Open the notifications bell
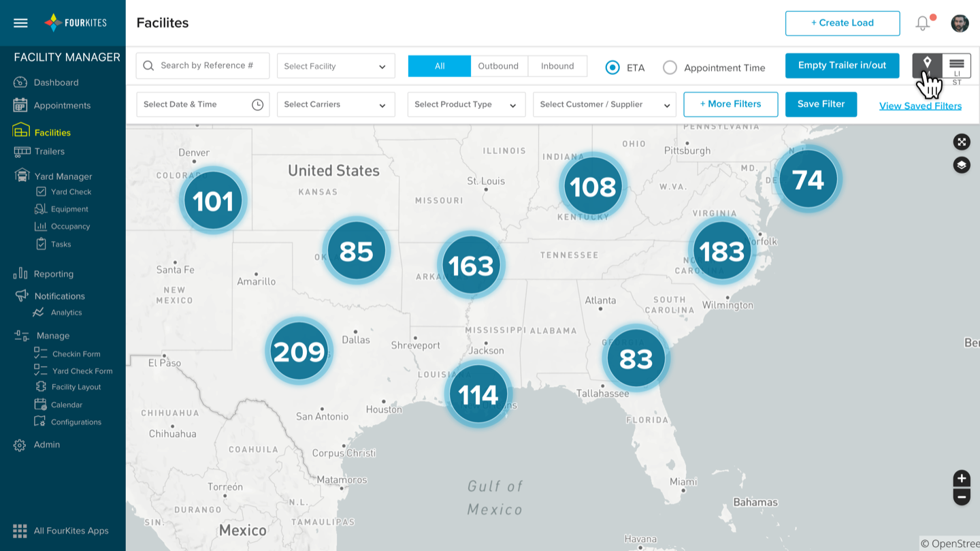Viewport: 980px width, 551px height. tap(923, 23)
